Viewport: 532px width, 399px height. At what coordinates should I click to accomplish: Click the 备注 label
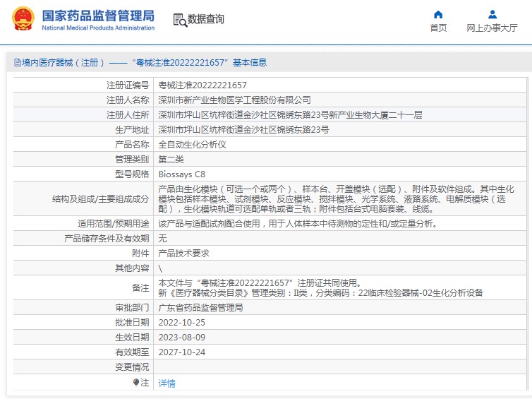pyautogui.click(x=140, y=288)
